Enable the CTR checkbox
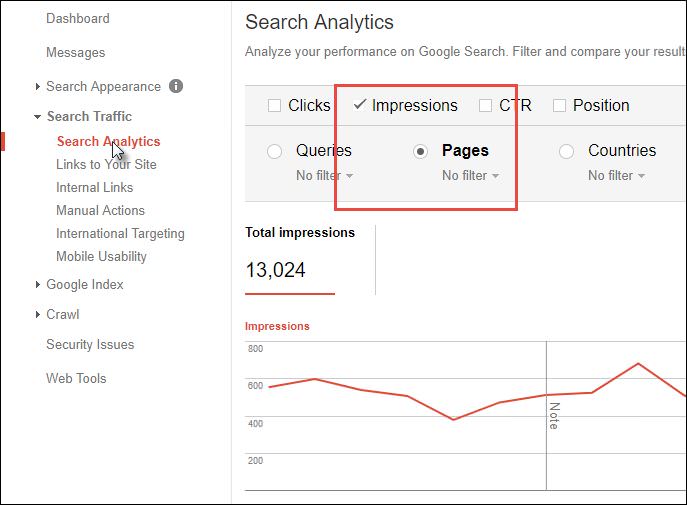 486,105
